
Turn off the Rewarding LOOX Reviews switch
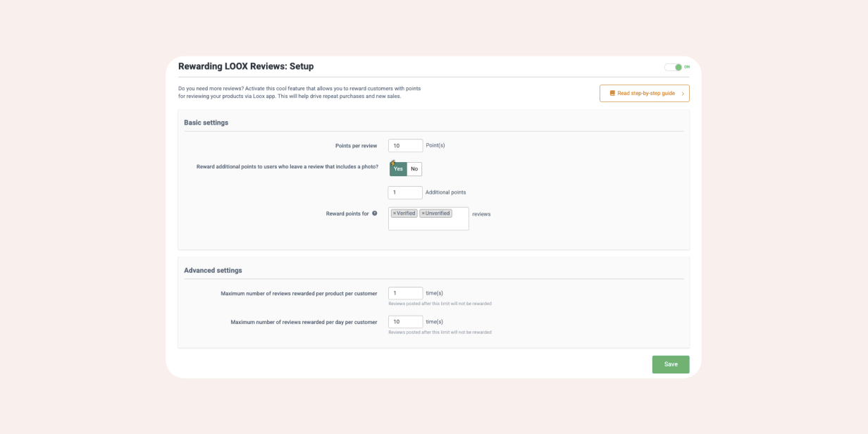[x=674, y=67]
